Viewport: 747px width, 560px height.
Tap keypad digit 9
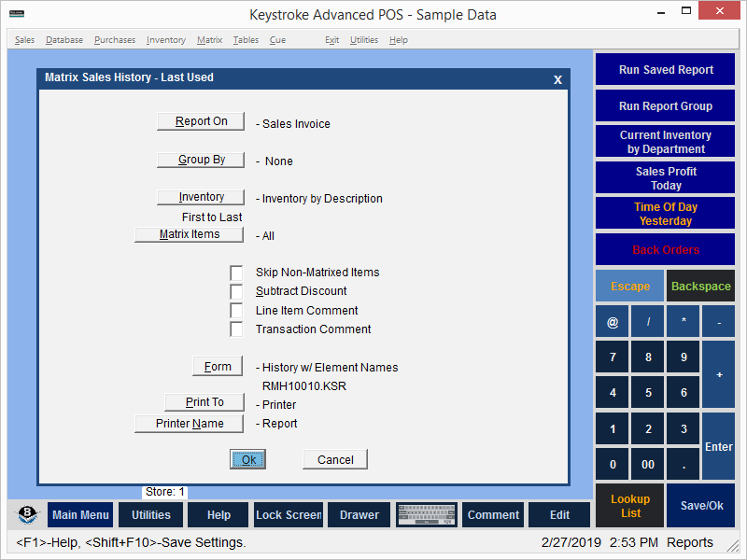[x=684, y=357]
